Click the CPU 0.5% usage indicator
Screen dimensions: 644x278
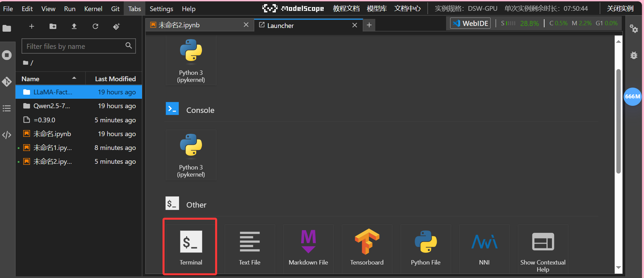(558, 23)
